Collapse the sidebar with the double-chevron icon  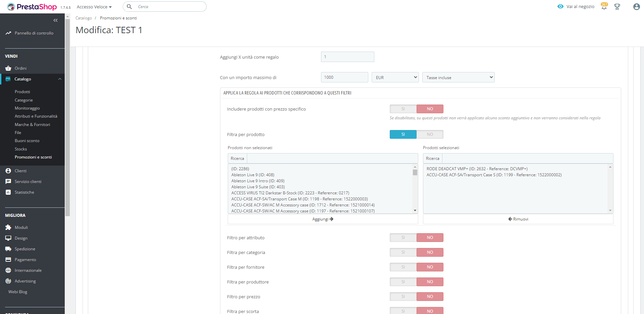pyautogui.click(x=55, y=20)
